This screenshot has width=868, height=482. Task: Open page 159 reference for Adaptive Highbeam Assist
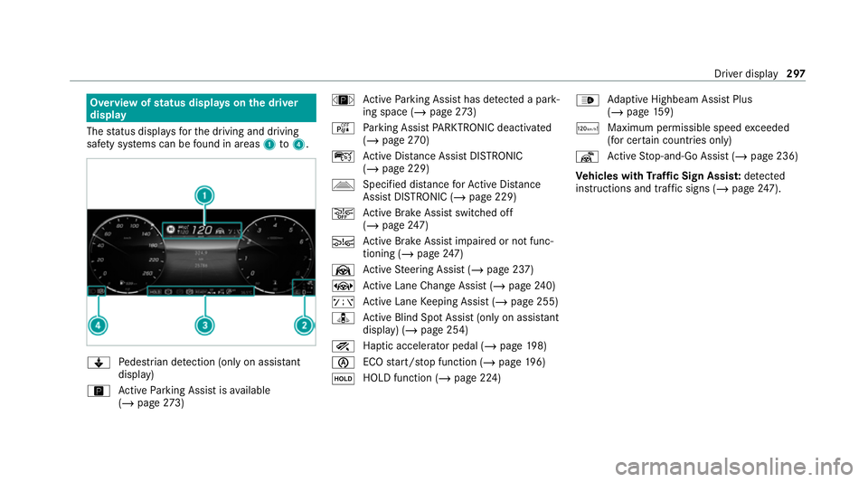[640, 112]
